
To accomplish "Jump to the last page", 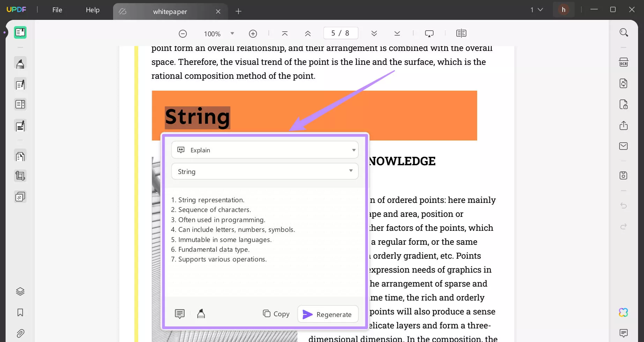I will click(397, 33).
